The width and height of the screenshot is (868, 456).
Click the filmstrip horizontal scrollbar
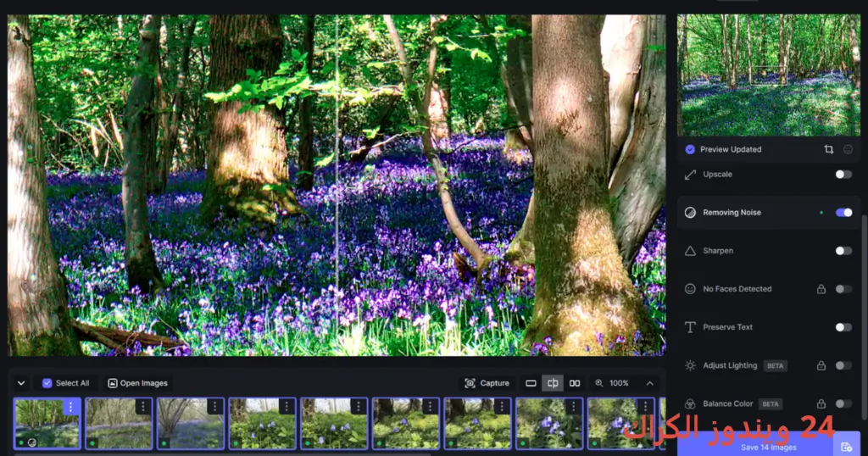[221, 454]
